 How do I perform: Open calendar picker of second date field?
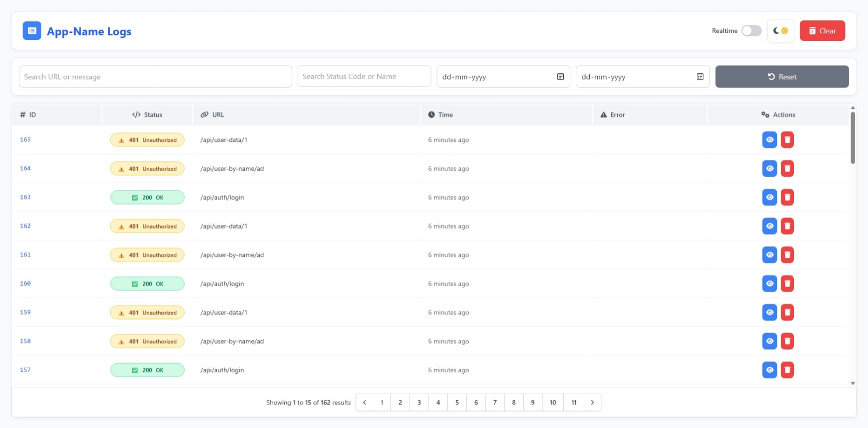[700, 77]
